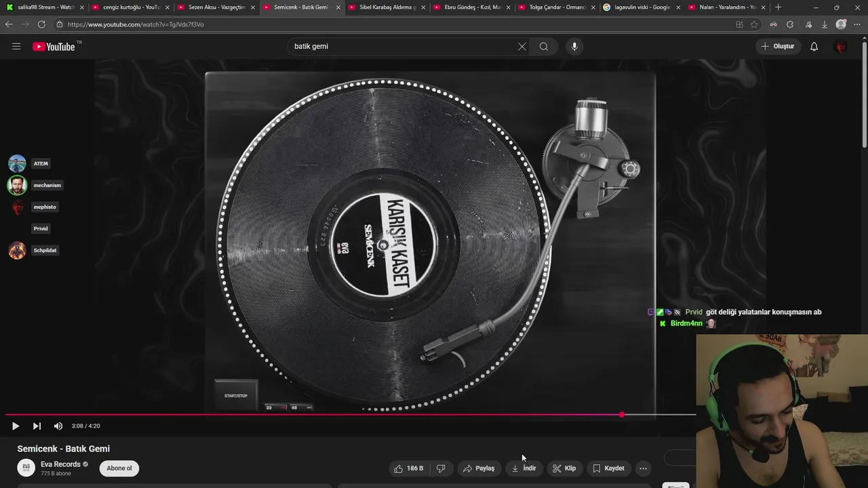Run search with the magnifier button

pos(544,47)
